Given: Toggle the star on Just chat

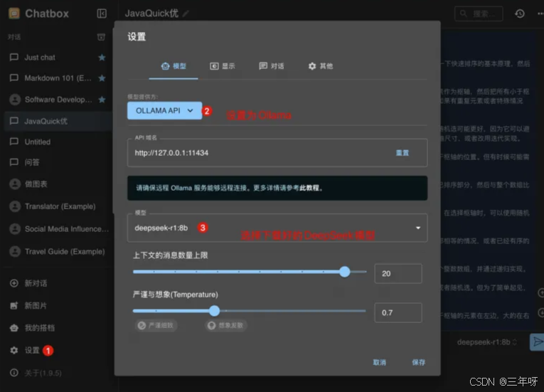Looking at the screenshot, I should (102, 58).
